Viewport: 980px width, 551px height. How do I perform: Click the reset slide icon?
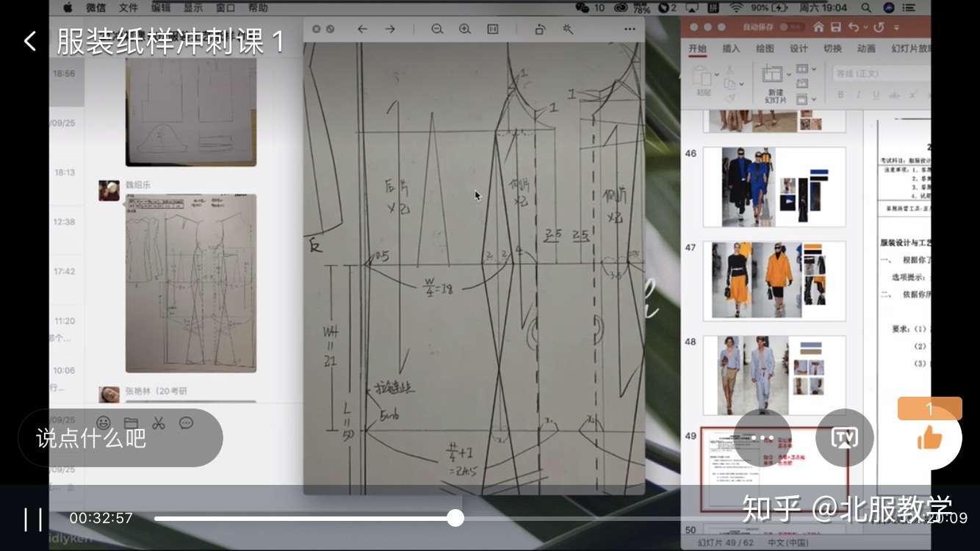pyautogui.click(x=801, y=84)
